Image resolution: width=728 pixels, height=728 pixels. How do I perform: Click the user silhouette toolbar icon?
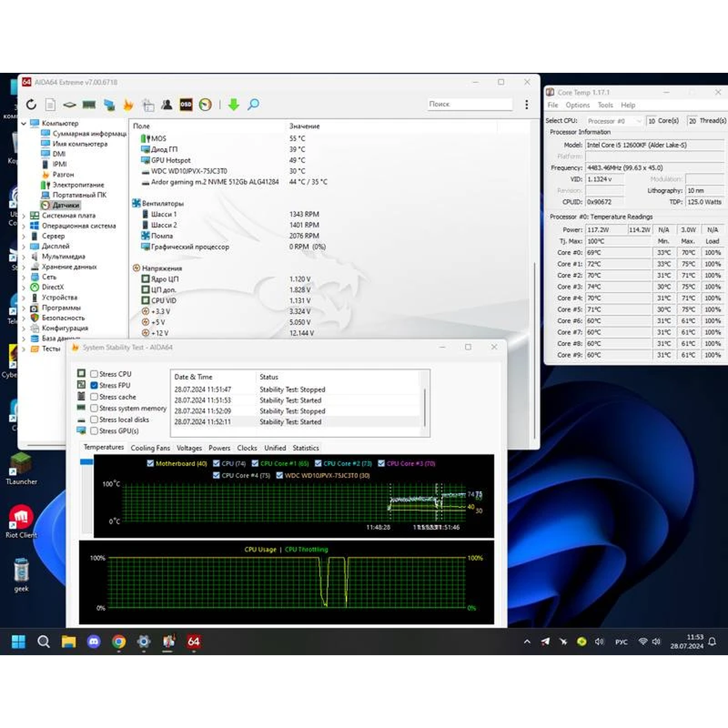point(167,104)
